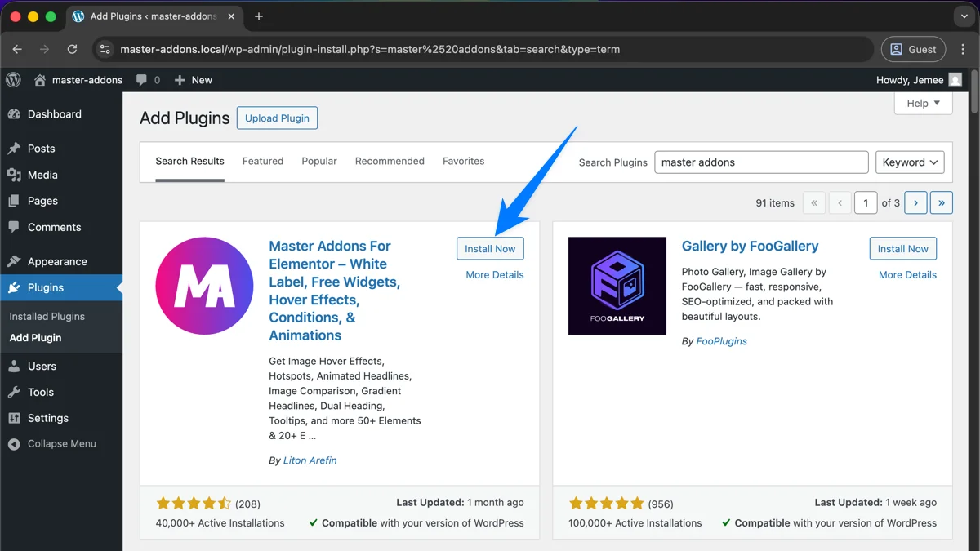Viewport: 980px width, 551px height.
Task: Switch to the Popular tab
Action: (x=319, y=161)
